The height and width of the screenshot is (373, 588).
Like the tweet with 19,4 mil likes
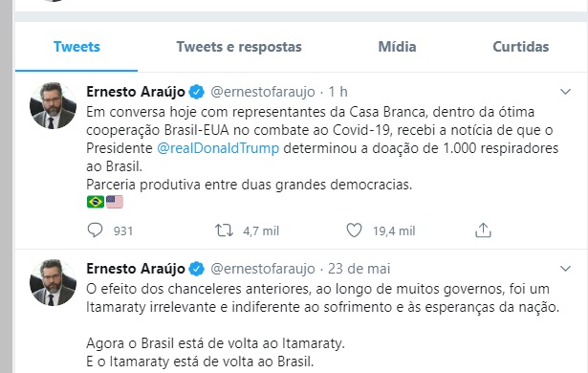pos(354,230)
